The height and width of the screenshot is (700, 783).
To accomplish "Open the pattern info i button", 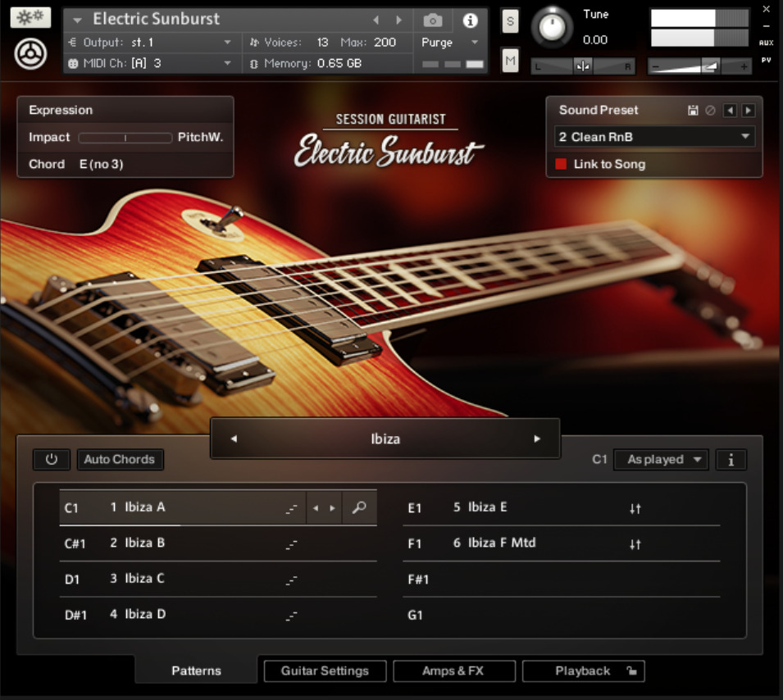I will point(731,460).
